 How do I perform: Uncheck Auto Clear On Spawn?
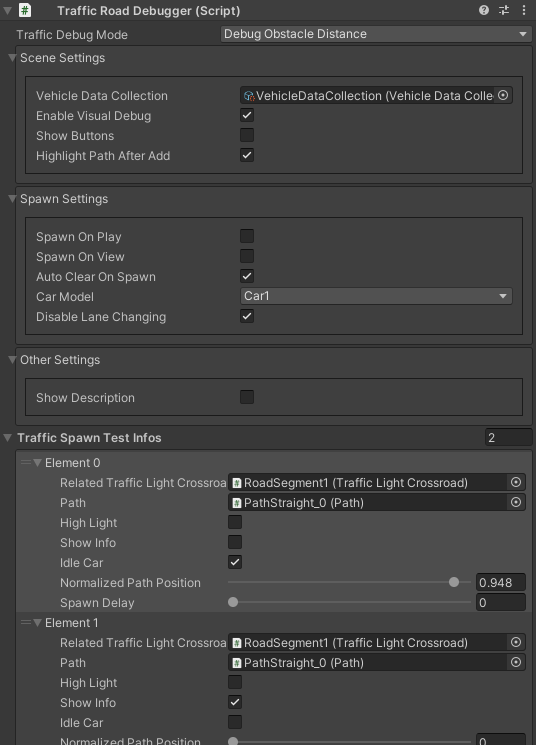[x=247, y=276]
